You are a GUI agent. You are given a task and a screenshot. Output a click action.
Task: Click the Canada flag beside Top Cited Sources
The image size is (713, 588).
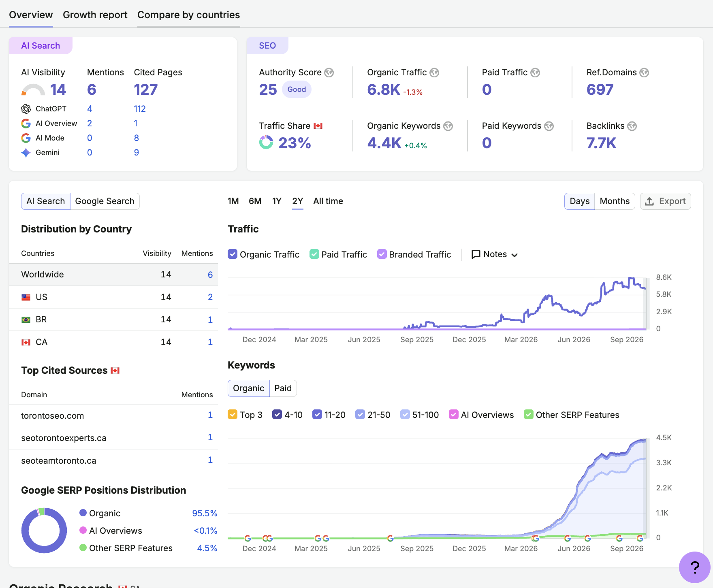pyautogui.click(x=115, y=371)
